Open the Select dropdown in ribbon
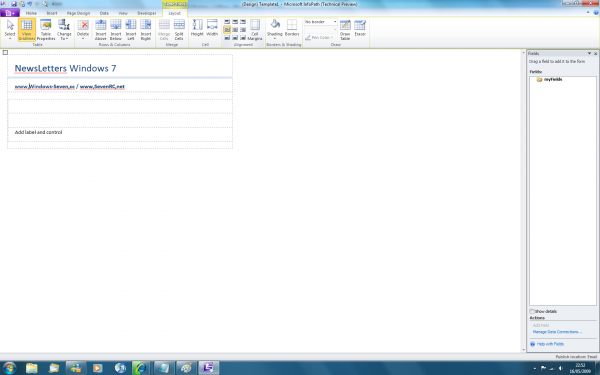The height and width of the screenshot is (375, 600). pyautogui.click(x=10, y=29)
